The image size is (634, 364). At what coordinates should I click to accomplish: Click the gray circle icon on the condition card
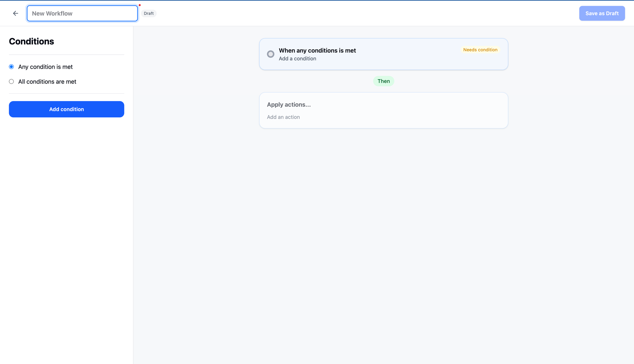tap(270, 54)
